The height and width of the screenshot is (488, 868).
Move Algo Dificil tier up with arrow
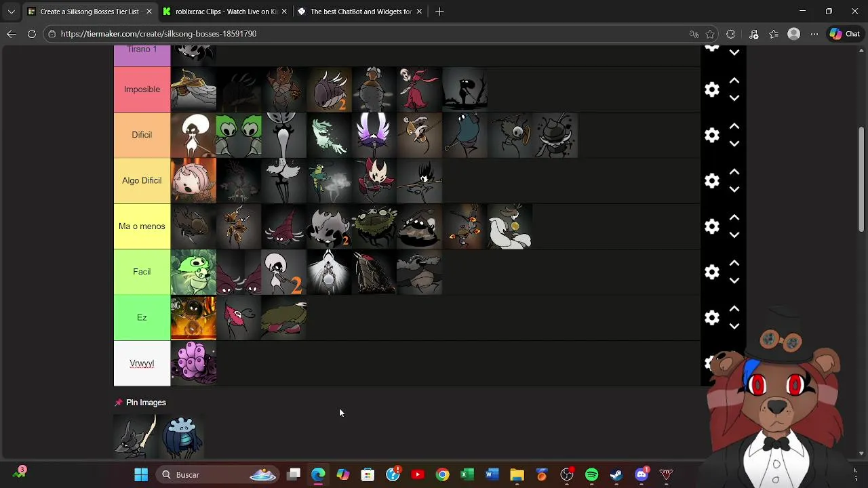[x=734, y=172]
